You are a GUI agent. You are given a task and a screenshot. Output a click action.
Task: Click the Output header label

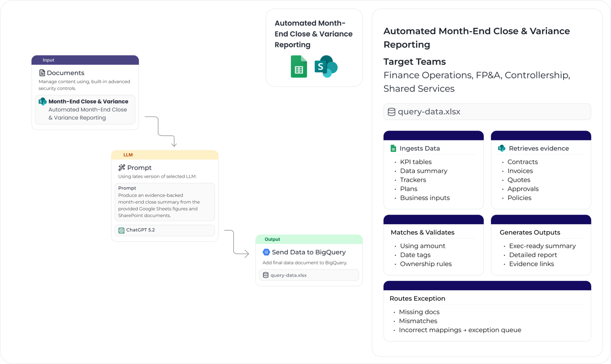tap(272, 239)
